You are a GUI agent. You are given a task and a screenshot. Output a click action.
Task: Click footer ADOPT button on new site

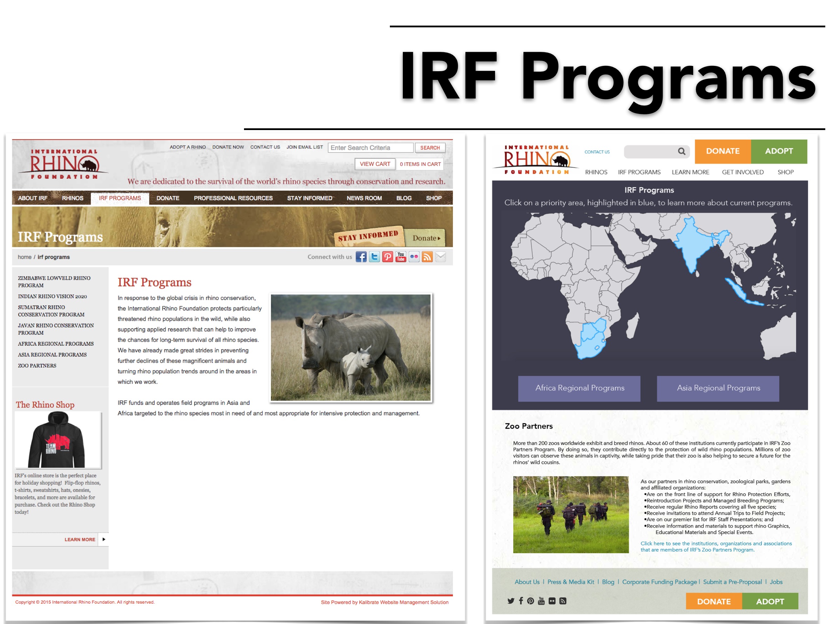click(x=770, y=601)
